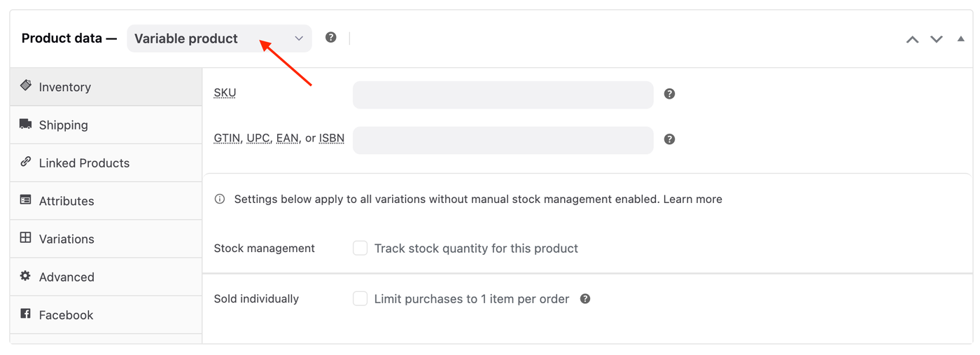Click the Attributes list icon
The height and width of the screenshot is (355, 980).
click(x=26, y=200)
